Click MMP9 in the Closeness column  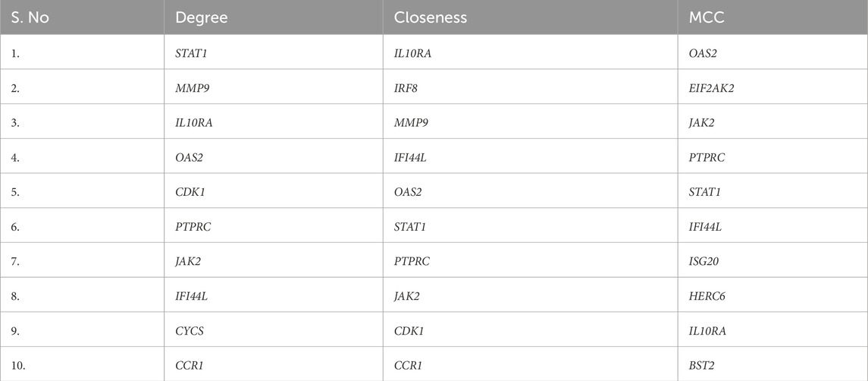pos(409,121)
